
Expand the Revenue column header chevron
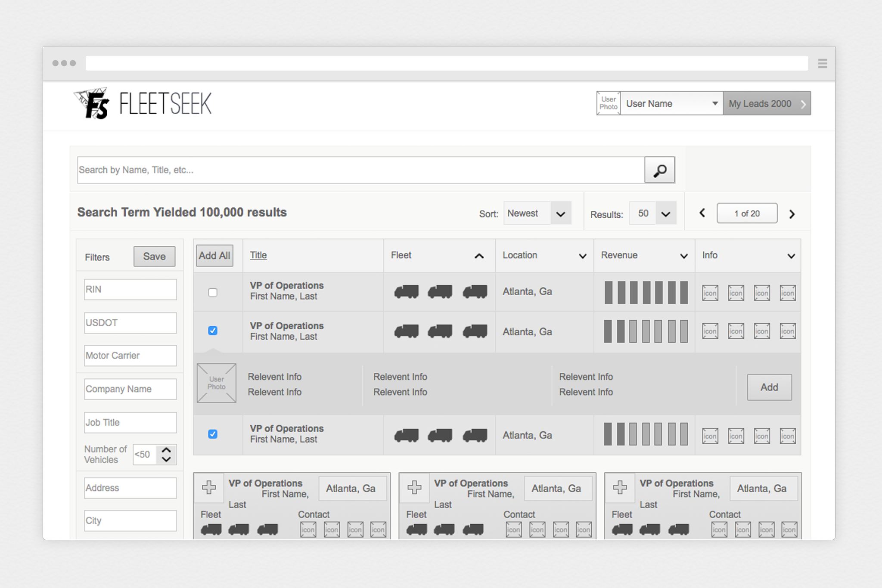point(683,256)
